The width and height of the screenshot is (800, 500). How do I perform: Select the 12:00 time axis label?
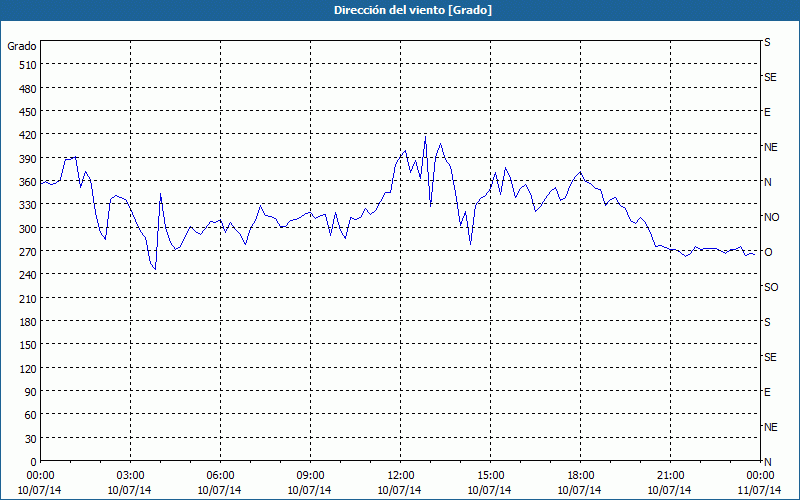point(401,476)
